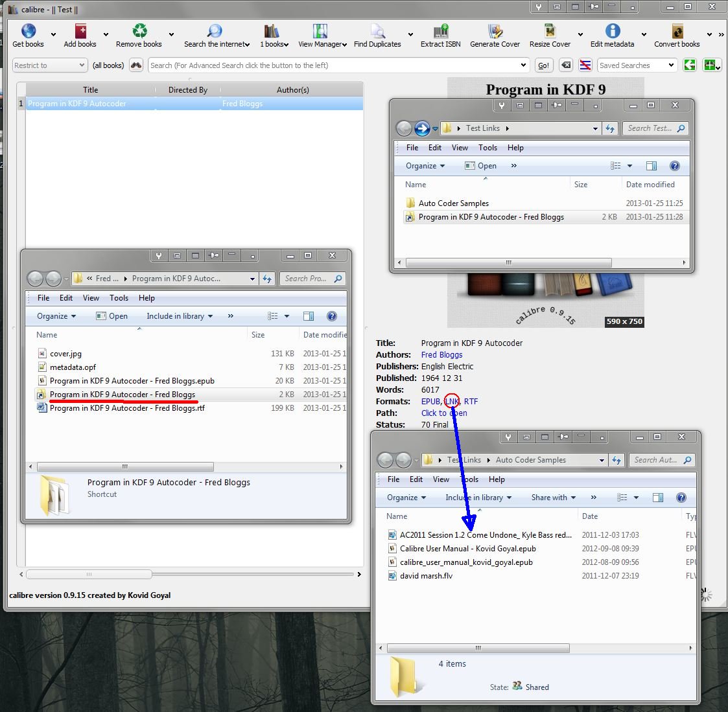Refresh the Test Links explorer window
728x712 pixels.
tap(609, 128)
